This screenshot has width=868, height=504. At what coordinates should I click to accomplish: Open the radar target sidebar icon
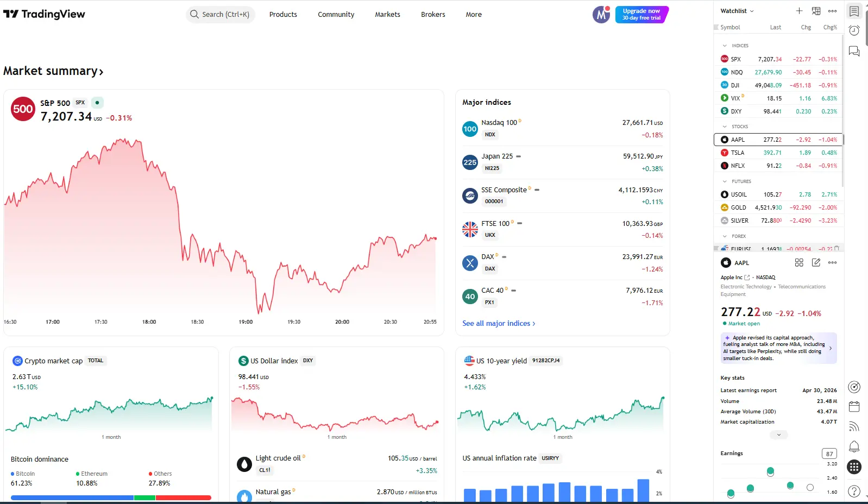854,387
